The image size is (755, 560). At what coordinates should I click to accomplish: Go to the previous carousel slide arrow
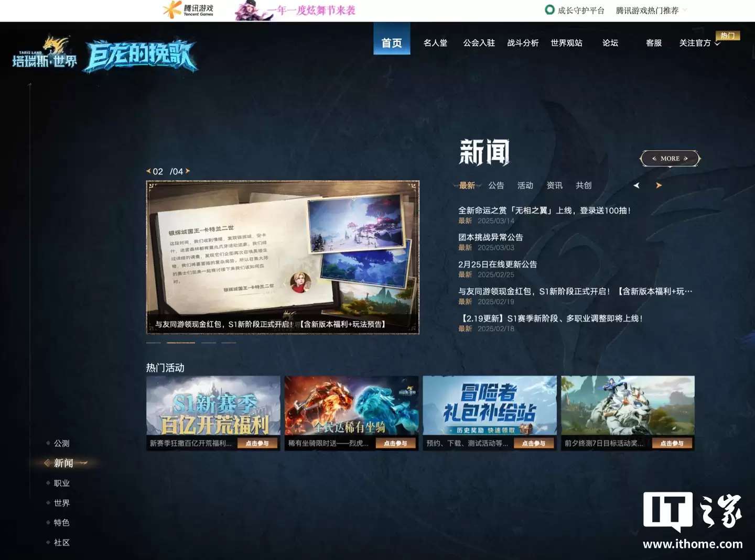click(148, 171)
